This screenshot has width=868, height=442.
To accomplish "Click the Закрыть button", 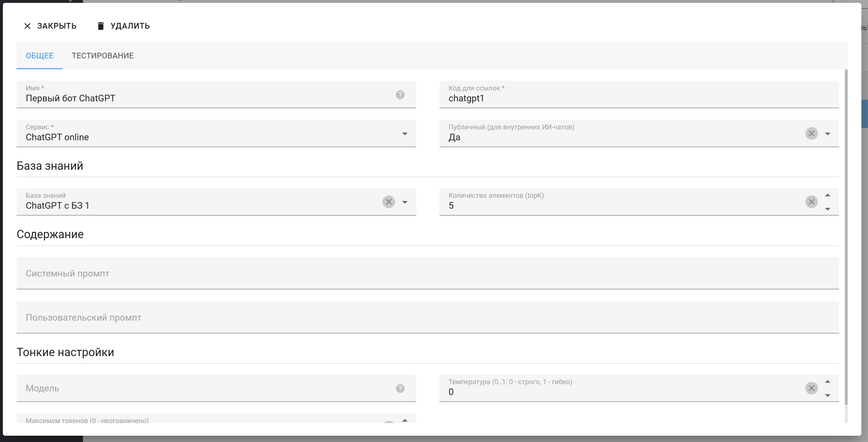I will click(x=50, y=26).
